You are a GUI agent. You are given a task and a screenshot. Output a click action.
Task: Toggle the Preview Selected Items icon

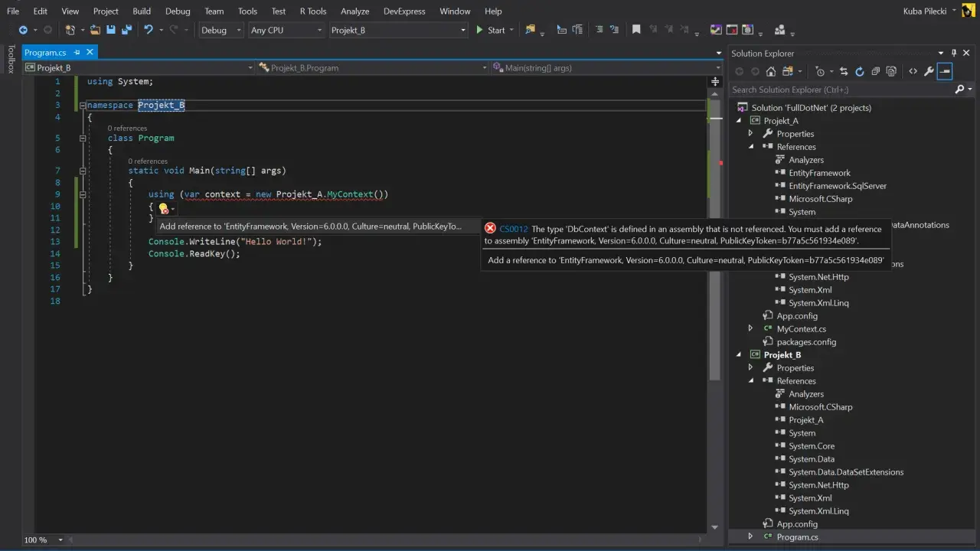point(945,71)
